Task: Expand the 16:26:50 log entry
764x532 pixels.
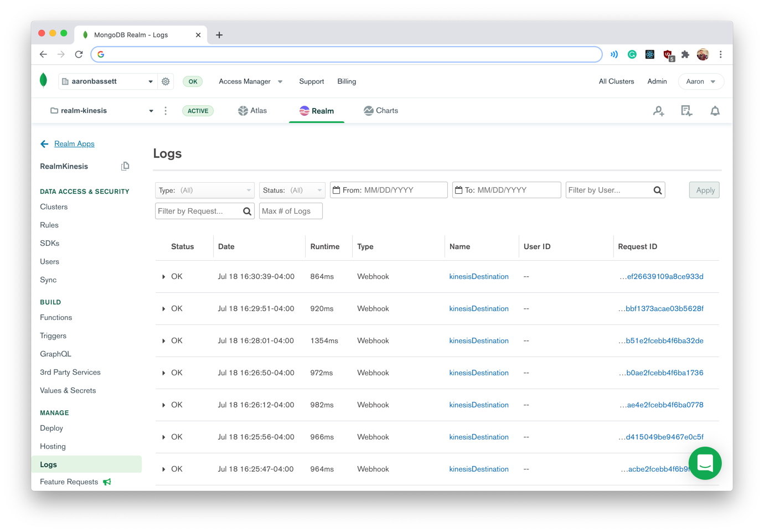Action: click(163, 373)
